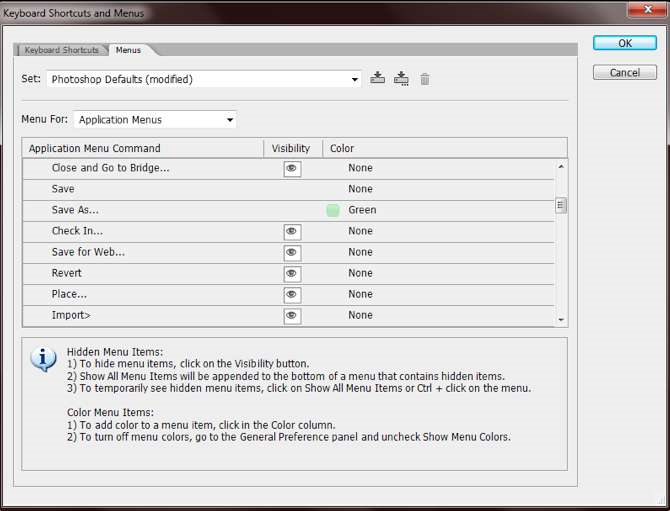Click the save changes to current set icon
Viewport: 670px width, 511px height.
[377, 78]
